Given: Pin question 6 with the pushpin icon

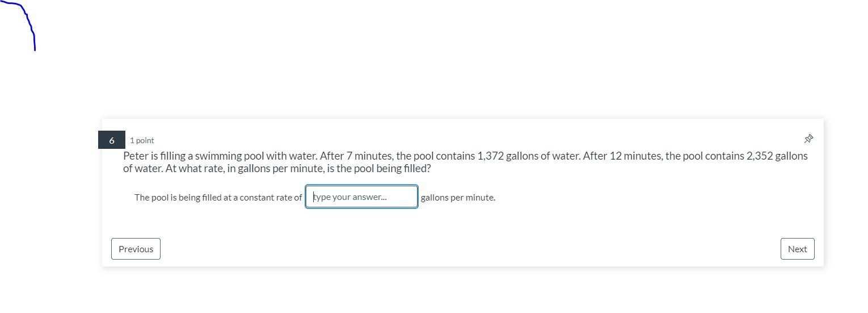Looking at the screenshot, I should [x=808, y=139].
